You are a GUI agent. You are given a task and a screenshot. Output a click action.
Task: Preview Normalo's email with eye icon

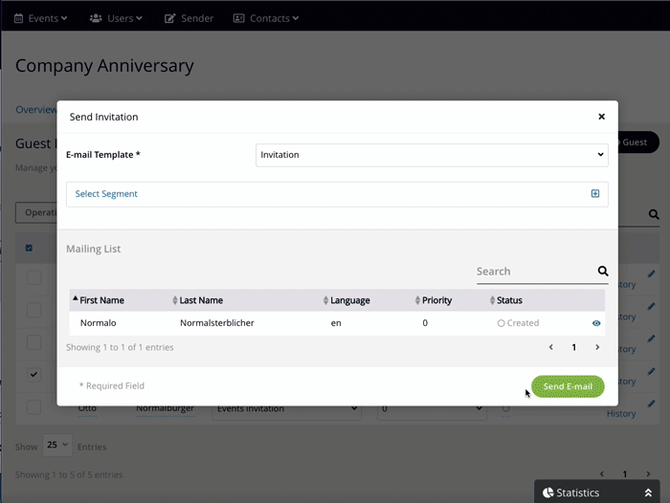pyautogui.click(x=596, y=324)
